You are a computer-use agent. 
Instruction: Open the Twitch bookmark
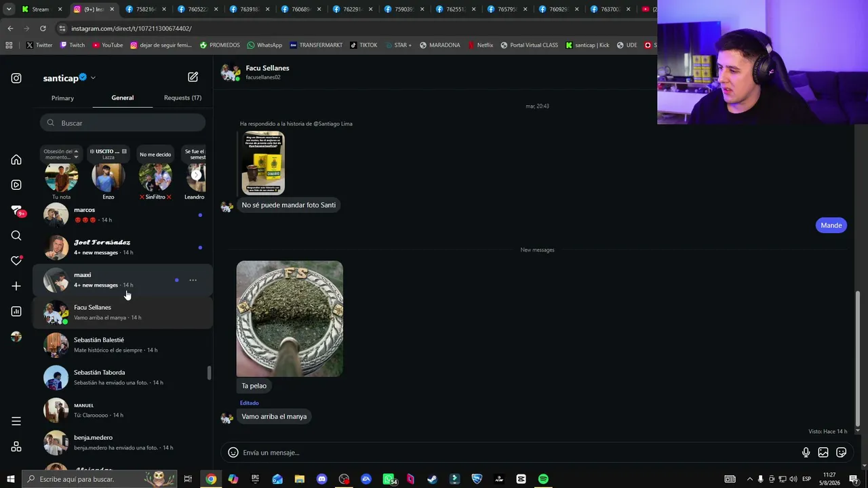73,45
